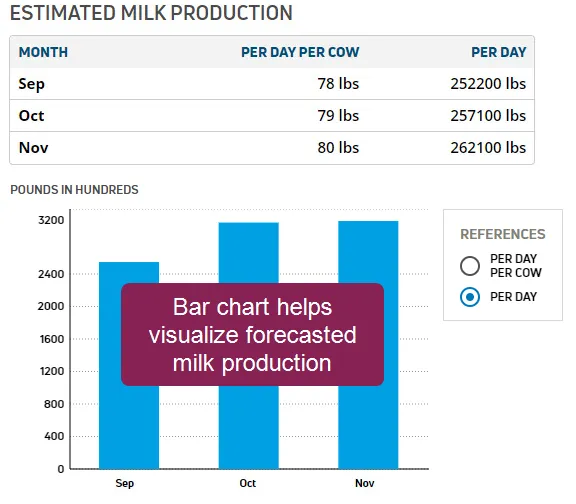Click the 262100 lbs value for Nov
Viewport: 576px width, 504px height.
click(x=488, y=148)
